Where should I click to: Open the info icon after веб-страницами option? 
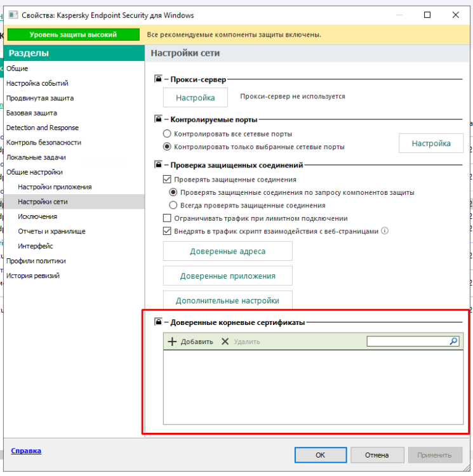(384, 231)
